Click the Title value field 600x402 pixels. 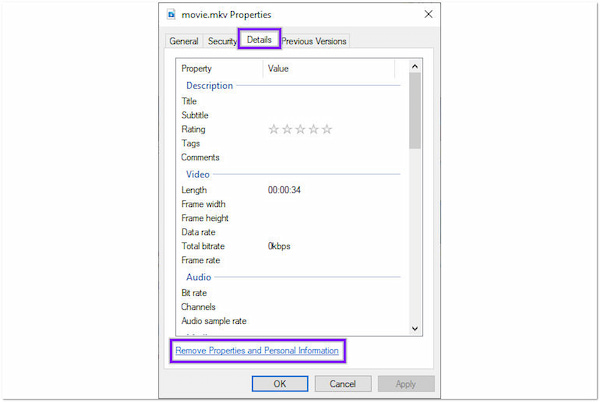point(333,101)
